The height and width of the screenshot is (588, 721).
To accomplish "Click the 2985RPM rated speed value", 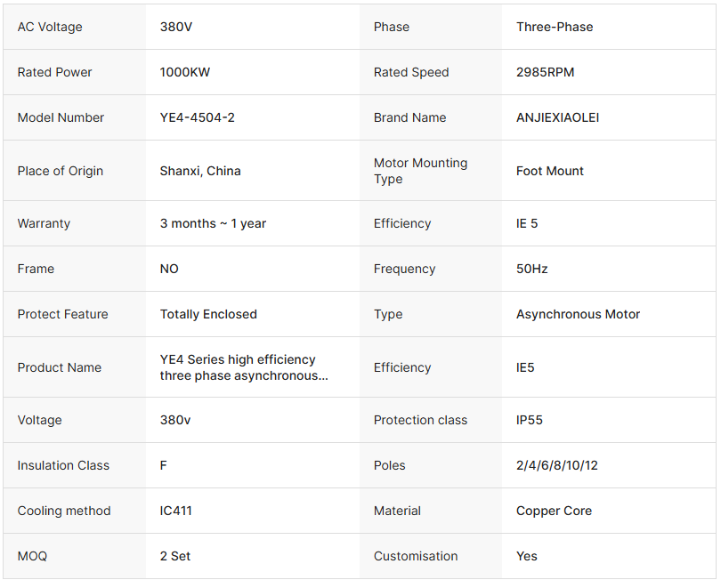I will 546,72.
